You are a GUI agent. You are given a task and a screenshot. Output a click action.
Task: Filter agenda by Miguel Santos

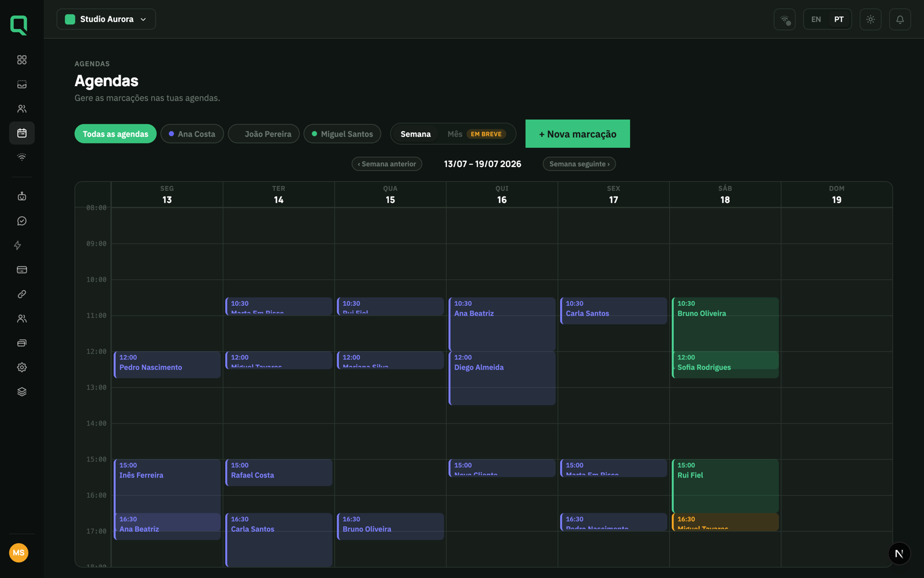(x=342, y=134)
